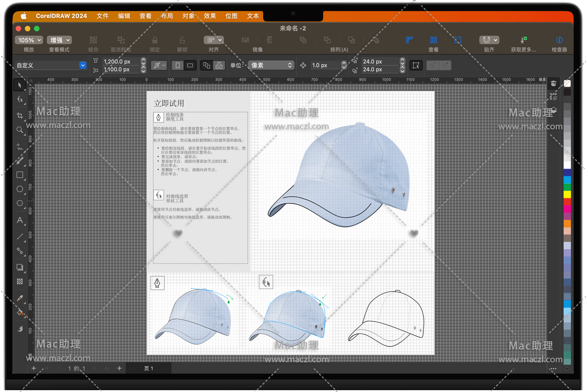Open the 105% zoom level dropdown

[29, 40]
